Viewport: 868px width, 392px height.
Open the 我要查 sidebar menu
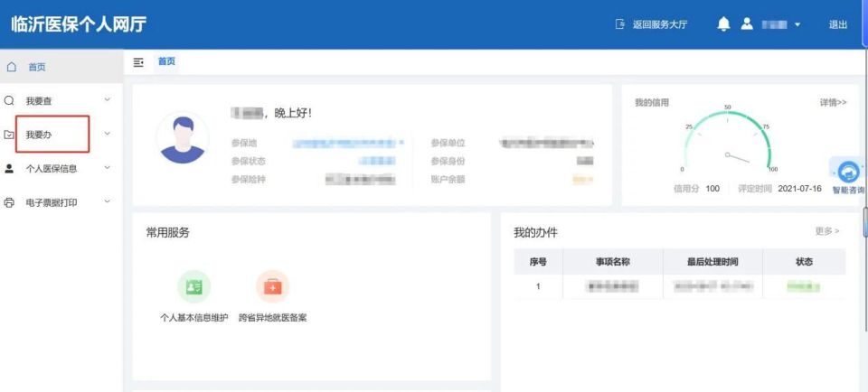coord(61,100)
